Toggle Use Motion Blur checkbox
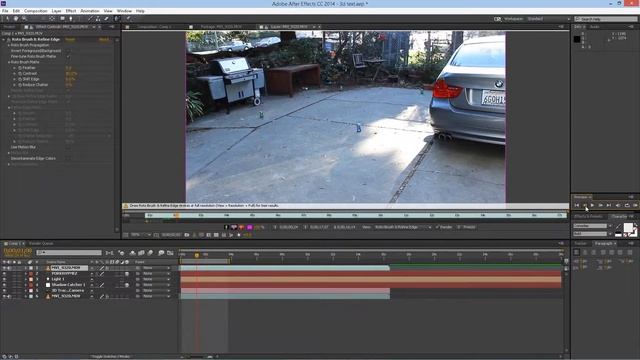Screen dimensions: 640x360 click(x=68, y=147)
